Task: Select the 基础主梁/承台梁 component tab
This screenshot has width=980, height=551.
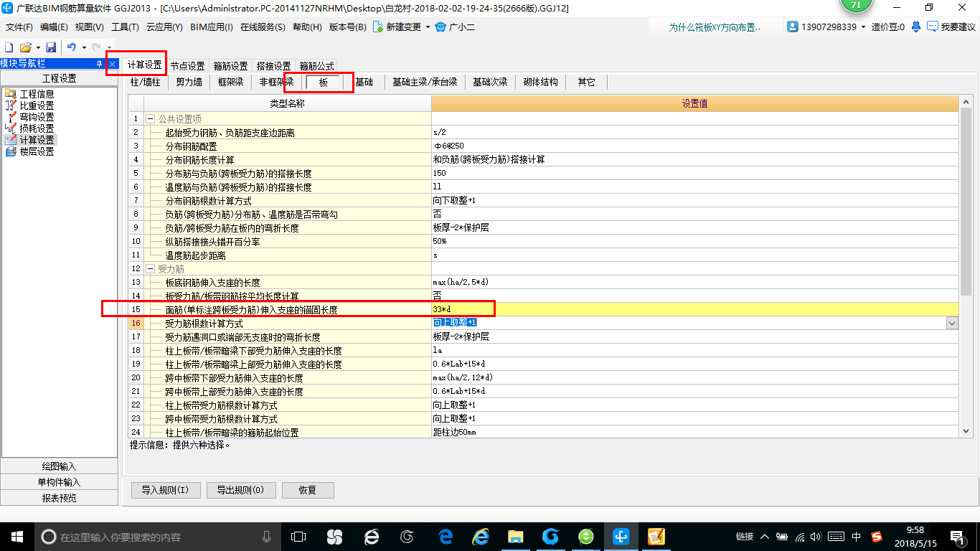Action: pos(425,83)
